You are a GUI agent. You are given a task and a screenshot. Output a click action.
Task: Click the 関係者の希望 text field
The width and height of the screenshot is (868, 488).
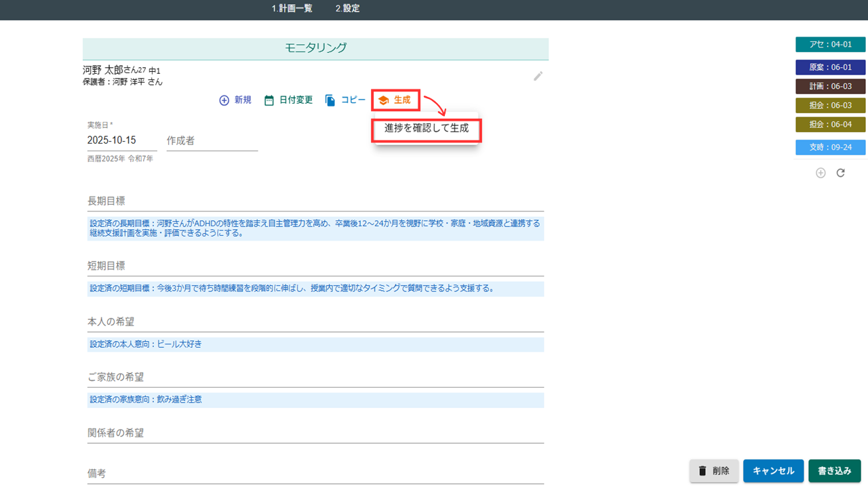click(315, 433)
